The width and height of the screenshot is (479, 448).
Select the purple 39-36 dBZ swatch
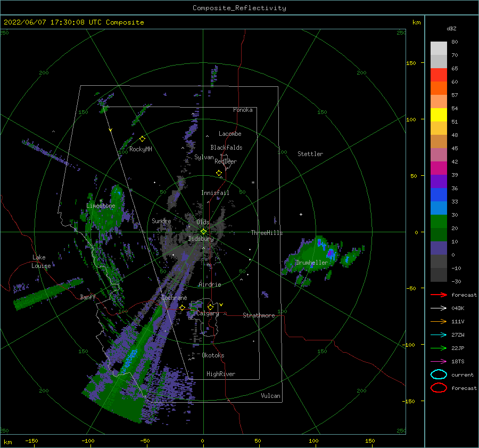[439, 181]
